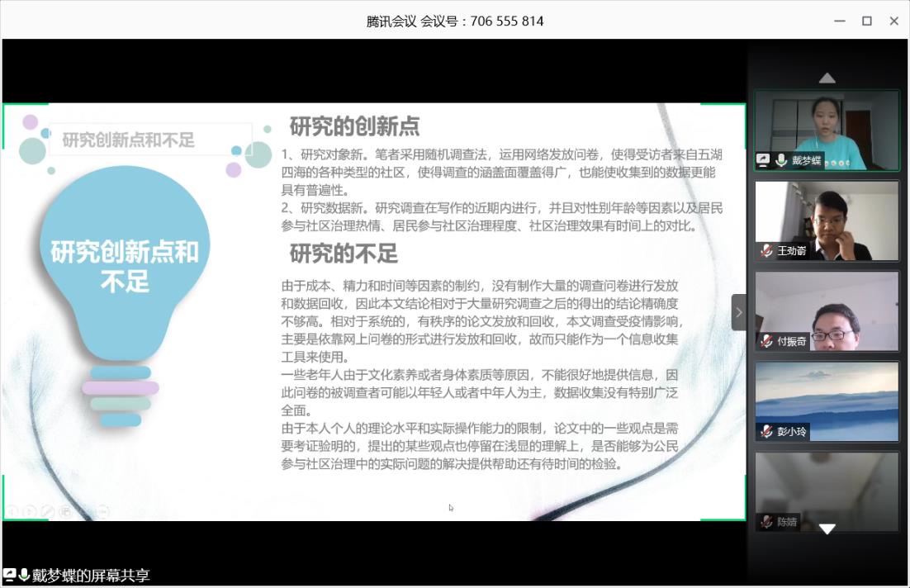This screenshot has height=588, width=910.
Task: Toggle muted microphone icon for 彭小玲
Action: 766,431
